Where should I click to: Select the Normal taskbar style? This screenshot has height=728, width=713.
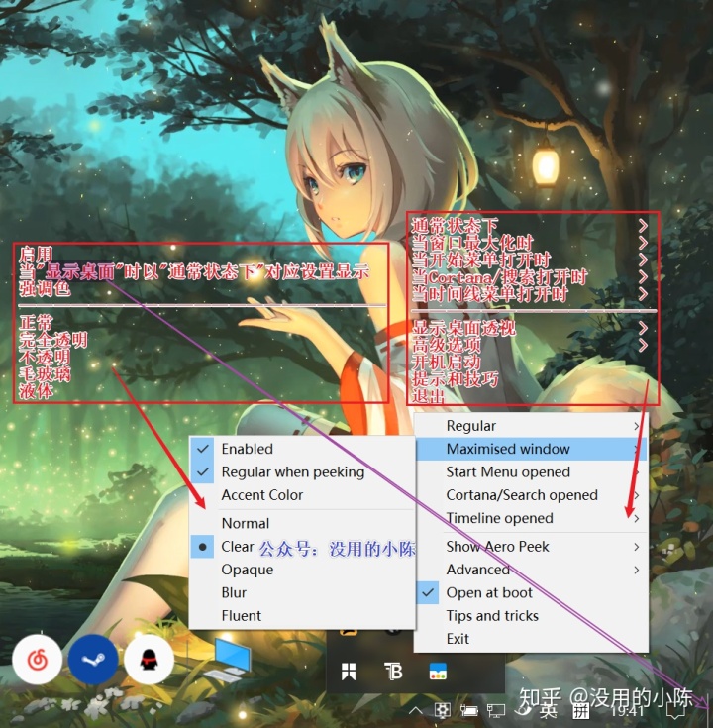click(302, 523)
